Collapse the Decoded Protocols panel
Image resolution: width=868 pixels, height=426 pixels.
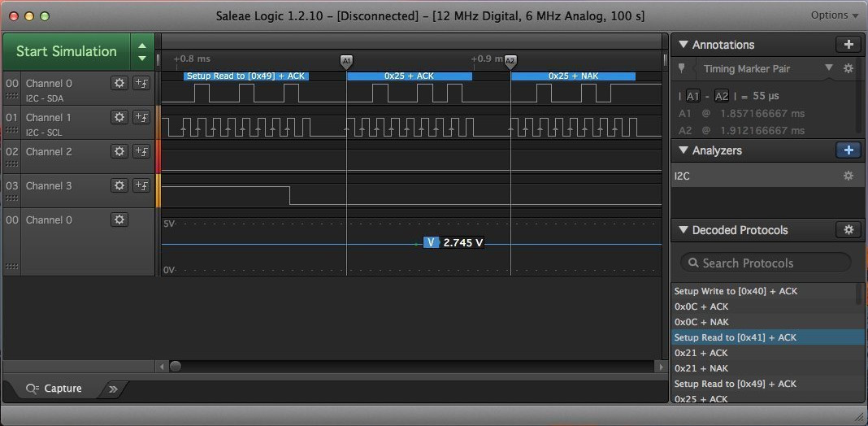(x=684, y=230)
